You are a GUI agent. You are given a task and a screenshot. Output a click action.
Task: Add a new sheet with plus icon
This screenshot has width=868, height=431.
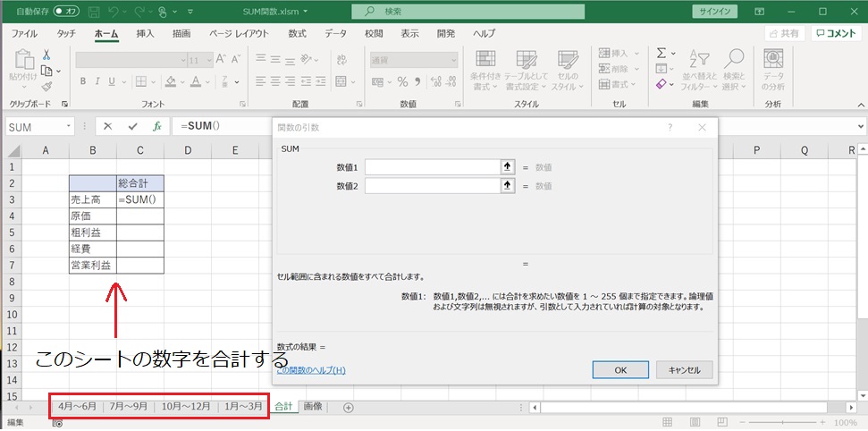pos(349,407)
